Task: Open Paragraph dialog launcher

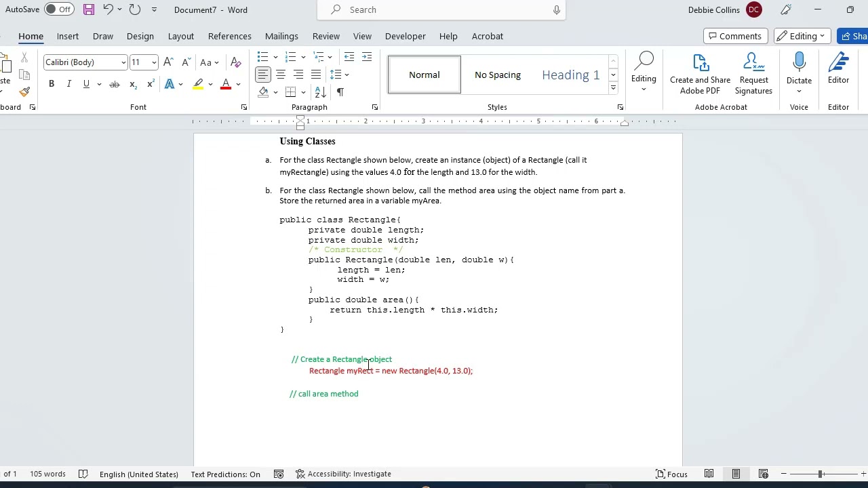Action: pos(374,107)
